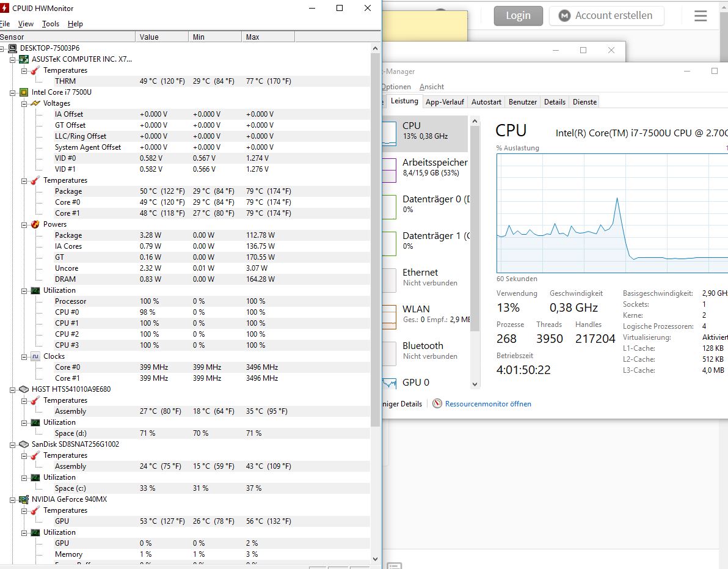Switch to the Details tab
728x569 pixels.
pyautogui.click(x=555, y=101)
